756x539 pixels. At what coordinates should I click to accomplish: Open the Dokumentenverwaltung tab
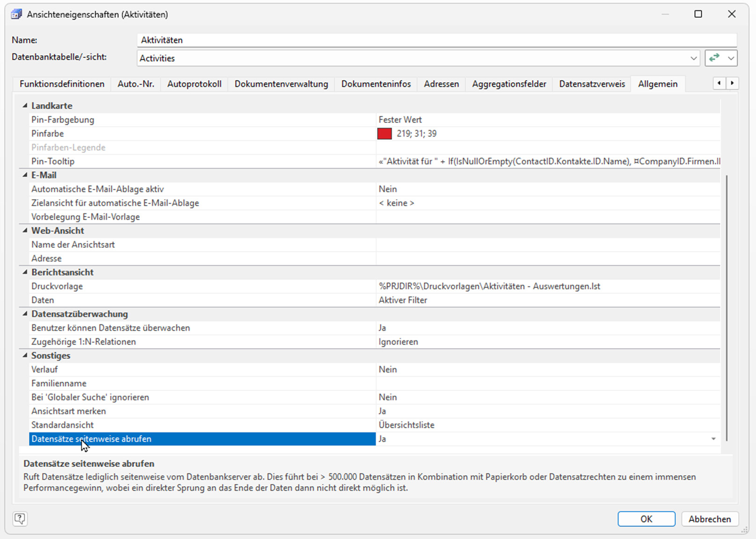coord(281,84)
